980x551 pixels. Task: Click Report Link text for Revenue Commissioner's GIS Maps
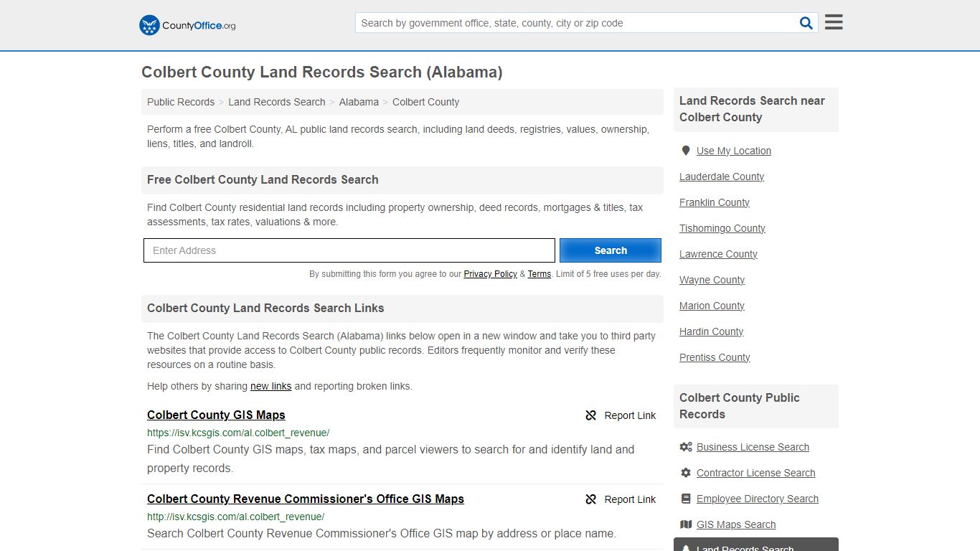point(630,499)
